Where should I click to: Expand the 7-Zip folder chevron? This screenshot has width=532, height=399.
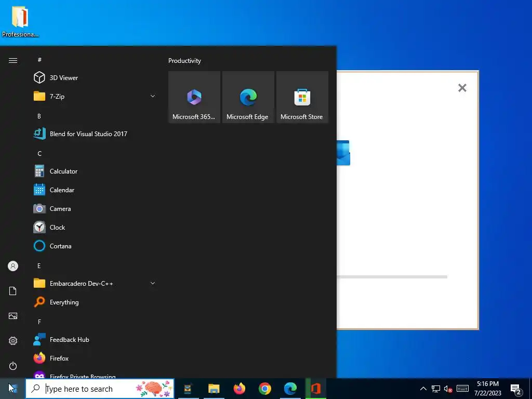coord(153,96)
